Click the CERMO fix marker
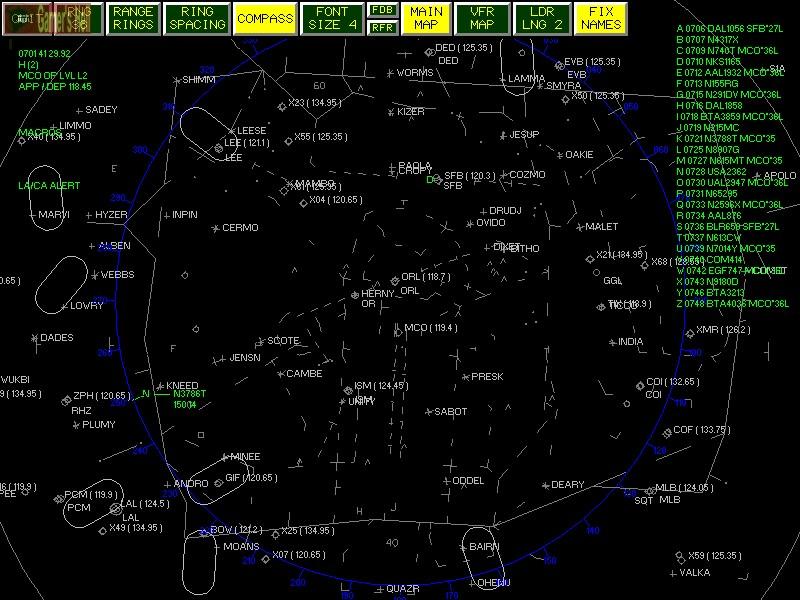The width and height of the screenshot is (800, 600). (216, 228)
